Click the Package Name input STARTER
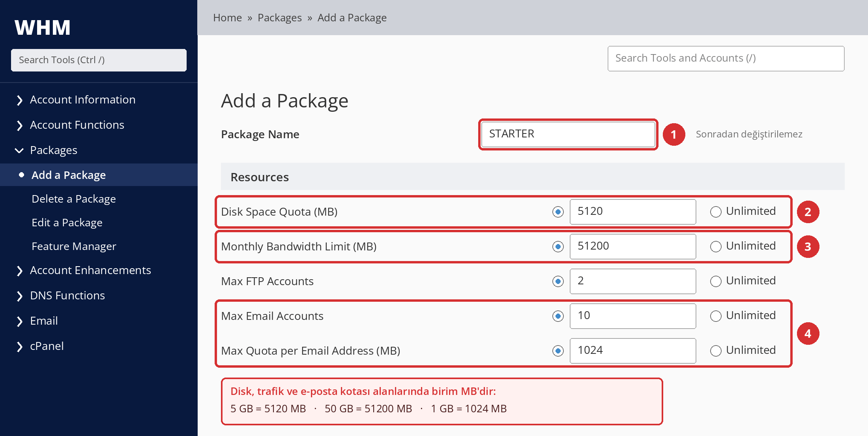The width and height of the screenshot is (868, 436). [x=568, y=134]
